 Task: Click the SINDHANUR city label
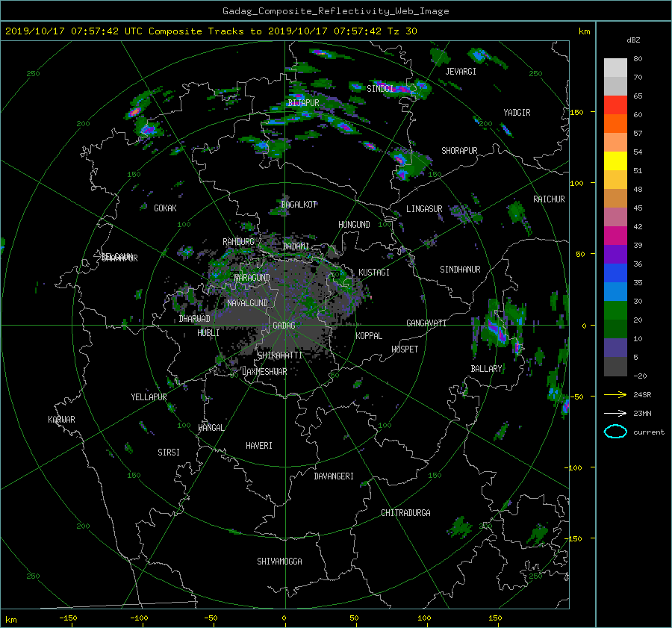(460, 270)
